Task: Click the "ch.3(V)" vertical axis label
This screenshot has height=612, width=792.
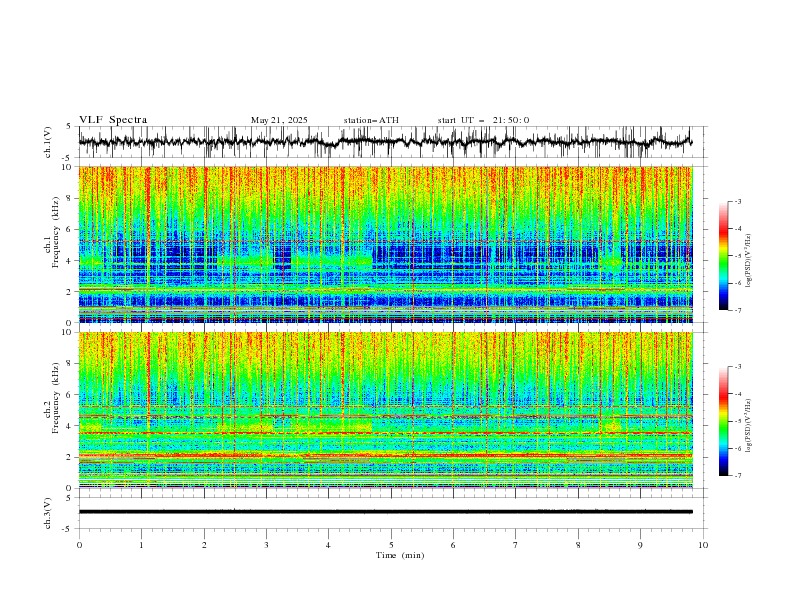Action: tap(47, 513)
